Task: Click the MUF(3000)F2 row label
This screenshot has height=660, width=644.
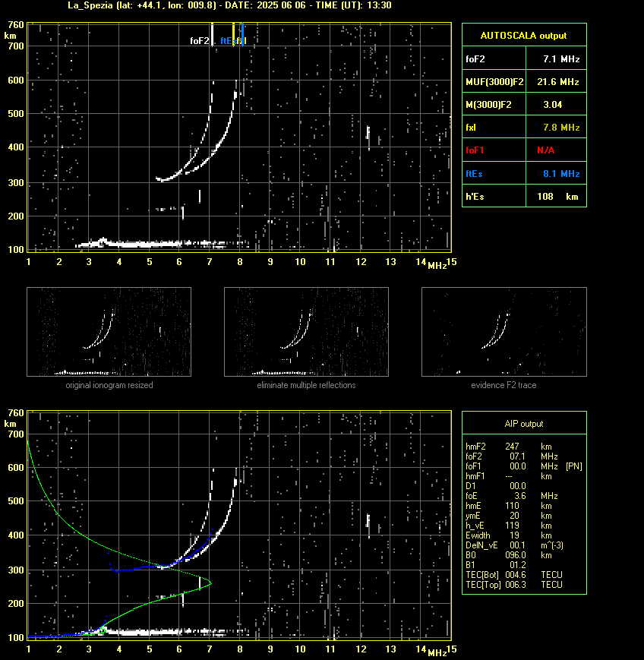Action: [x=494, y=82]
